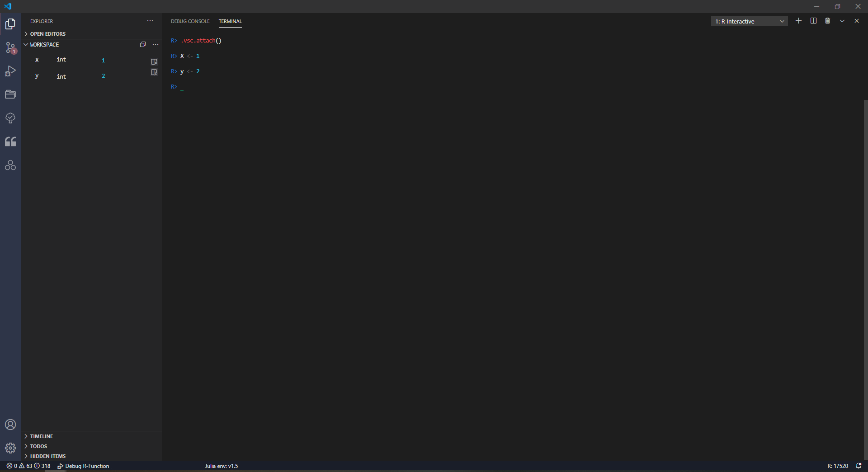View variable x in data viewer
Viewport: 868px width, 472px height.
pos(154,61)
